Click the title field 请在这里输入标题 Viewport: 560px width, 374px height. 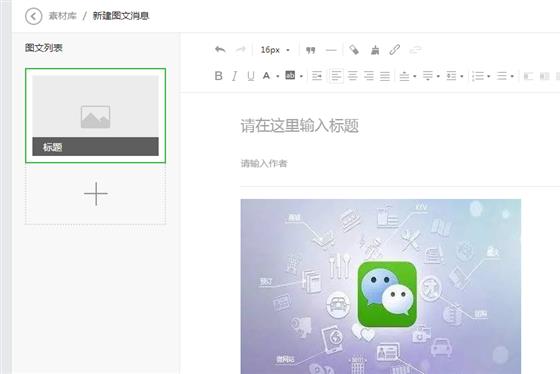pos(300,126)
